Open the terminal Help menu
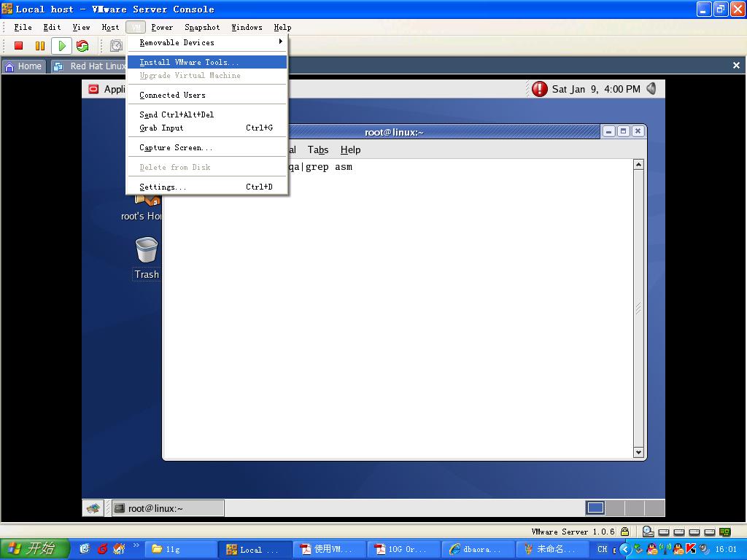Image resolution: width=747 pixels, height=560 pixels. point(350,149)
